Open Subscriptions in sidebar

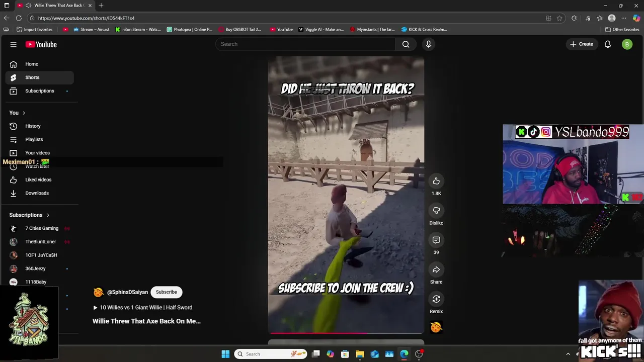click(39, 91)
